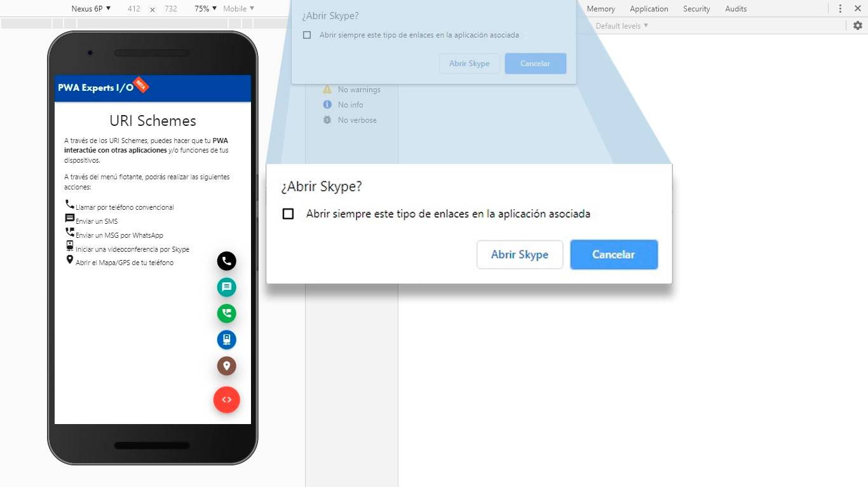Switch to the Memory tab
The image size is (868, 487).
point(600,9)
